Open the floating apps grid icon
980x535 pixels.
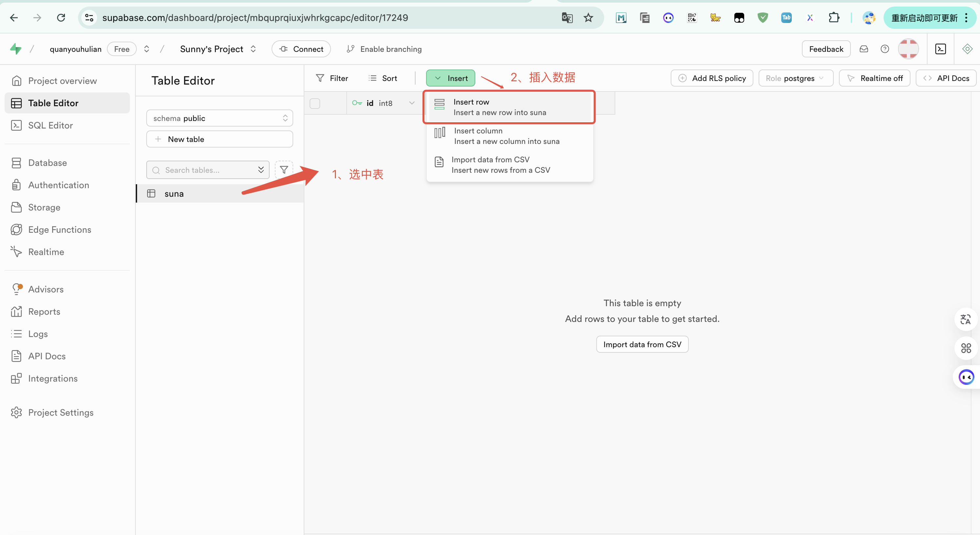tap(966, 348)
